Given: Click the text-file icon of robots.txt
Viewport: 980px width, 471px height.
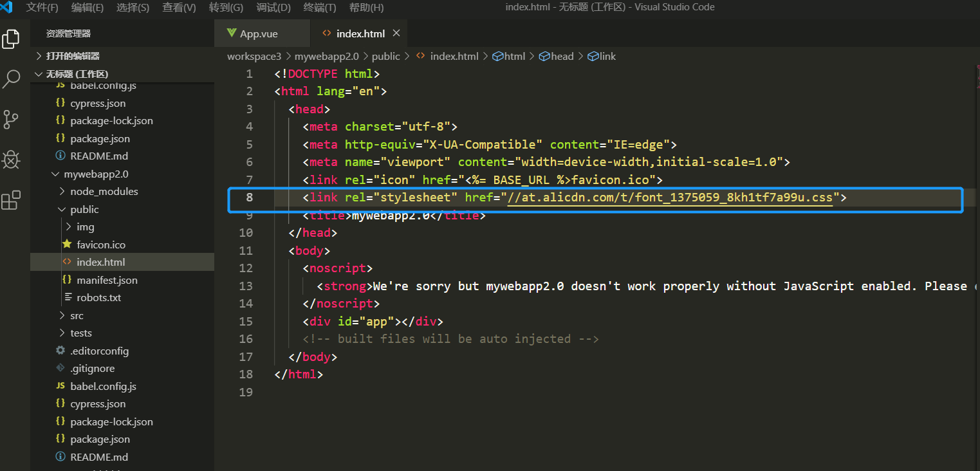Looking at the screenshot, I should pyautogui.click(x=69, y=297).
